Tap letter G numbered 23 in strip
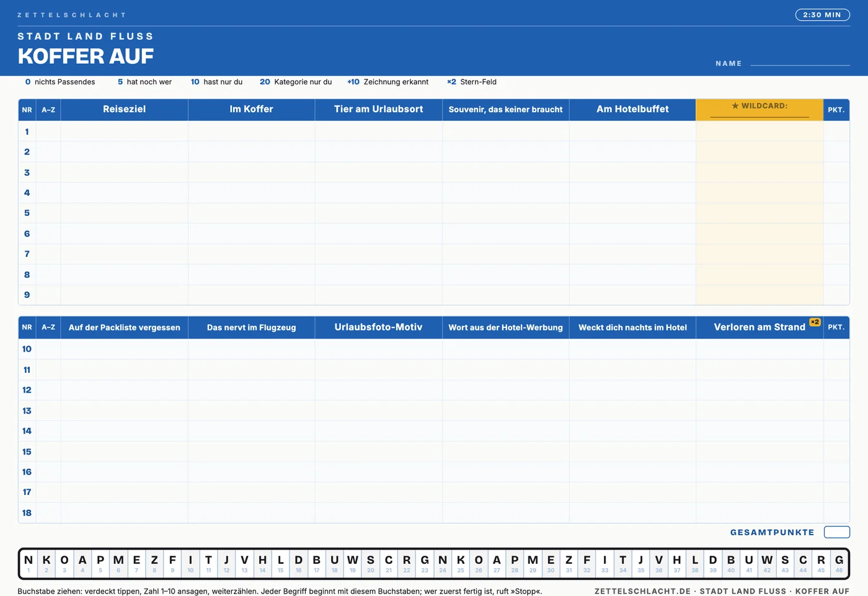 tap(425, 563)
